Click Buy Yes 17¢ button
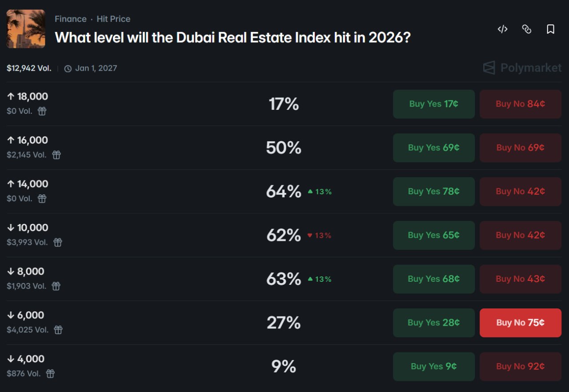Screen dimensions: 569x392 pos(433,104)
